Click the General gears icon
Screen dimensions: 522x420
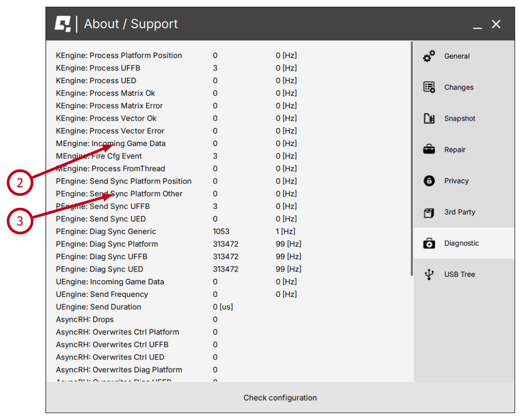point(429,56)
